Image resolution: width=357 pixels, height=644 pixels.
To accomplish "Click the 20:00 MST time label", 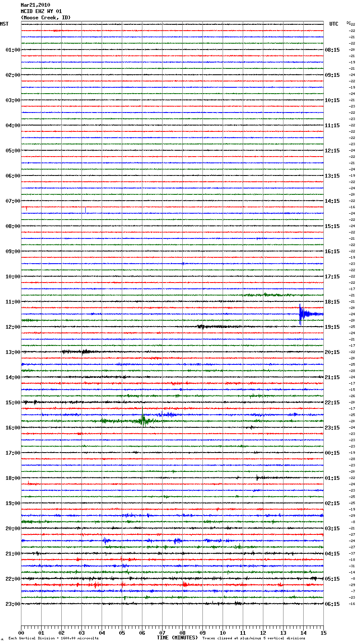I will (x=13, y=529).
